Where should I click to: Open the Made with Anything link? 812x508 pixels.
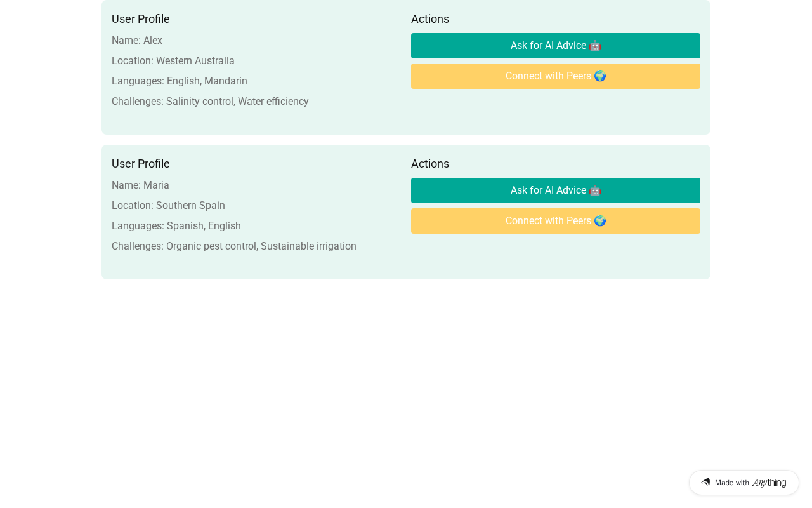click(x=743, y=483)
